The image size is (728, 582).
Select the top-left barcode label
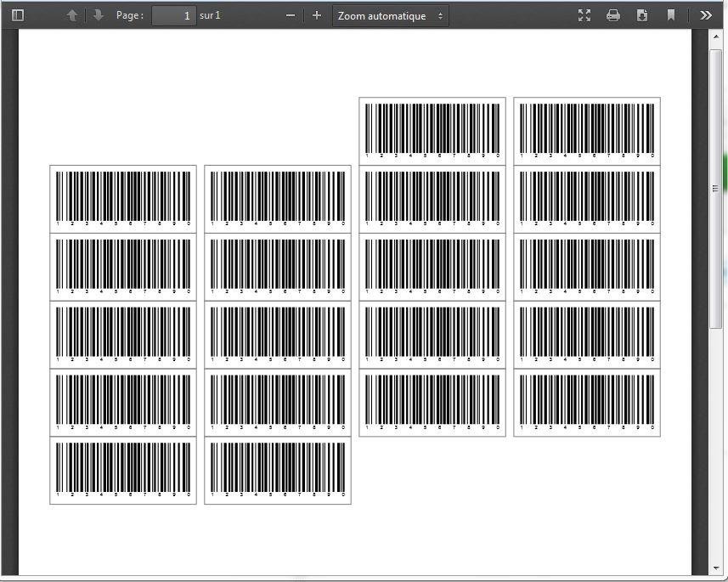[x=122, y=198]
